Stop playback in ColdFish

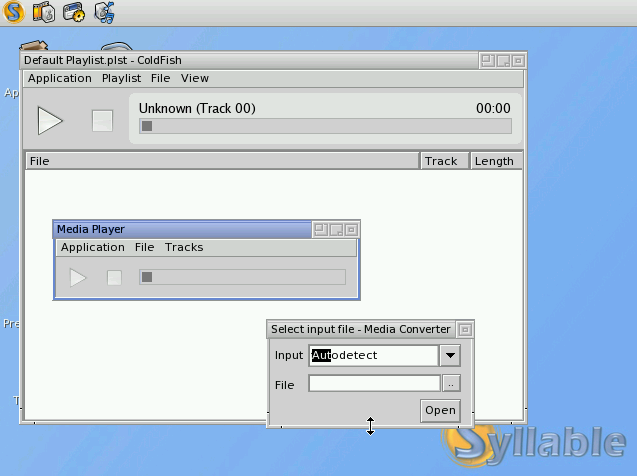102,121
